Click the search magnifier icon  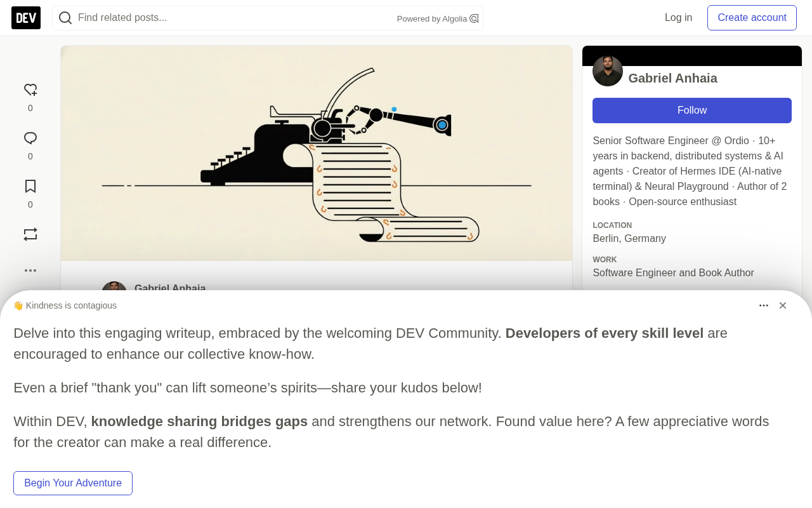click(65, 18)
